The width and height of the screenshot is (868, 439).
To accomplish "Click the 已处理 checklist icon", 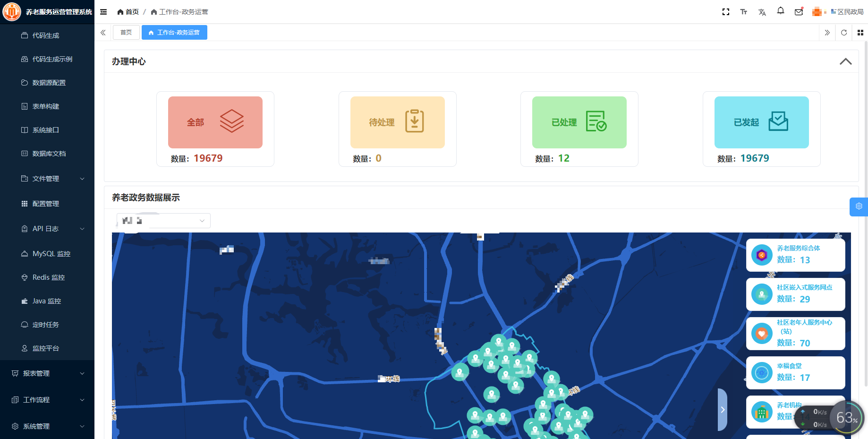I will (596, 121).
